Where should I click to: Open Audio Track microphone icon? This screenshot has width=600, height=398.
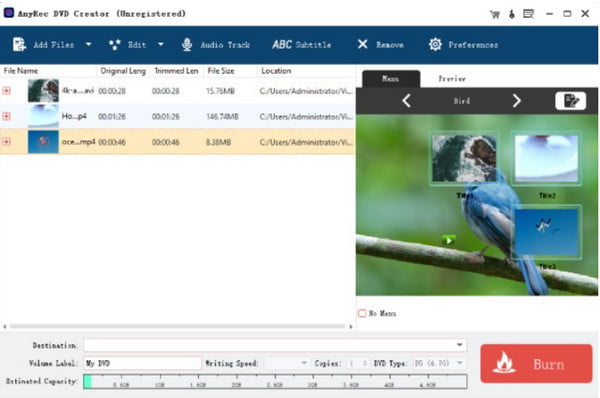[187, 45]
